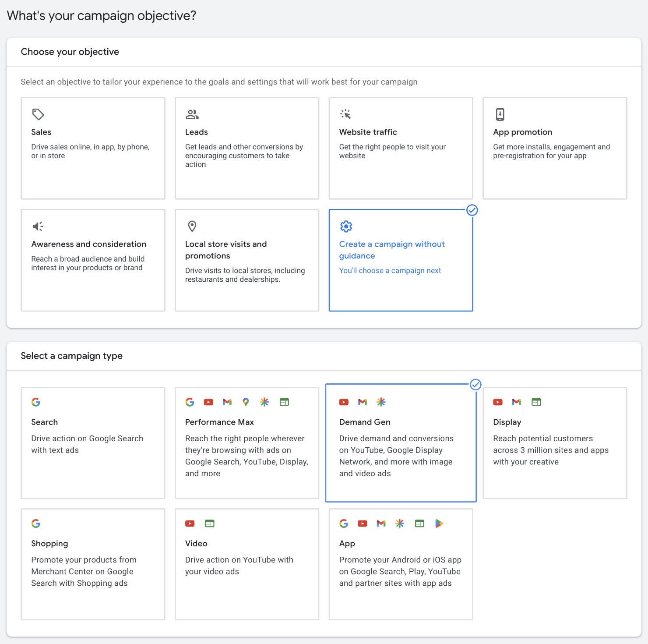Click the Google Play icon in App card
The image size is (648, 644).
click(439, 524)
